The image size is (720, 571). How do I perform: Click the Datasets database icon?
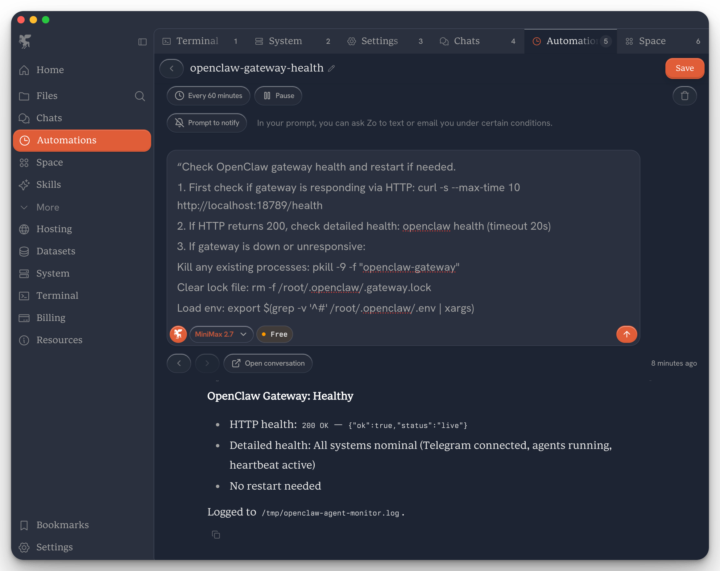tap(24, 251)
